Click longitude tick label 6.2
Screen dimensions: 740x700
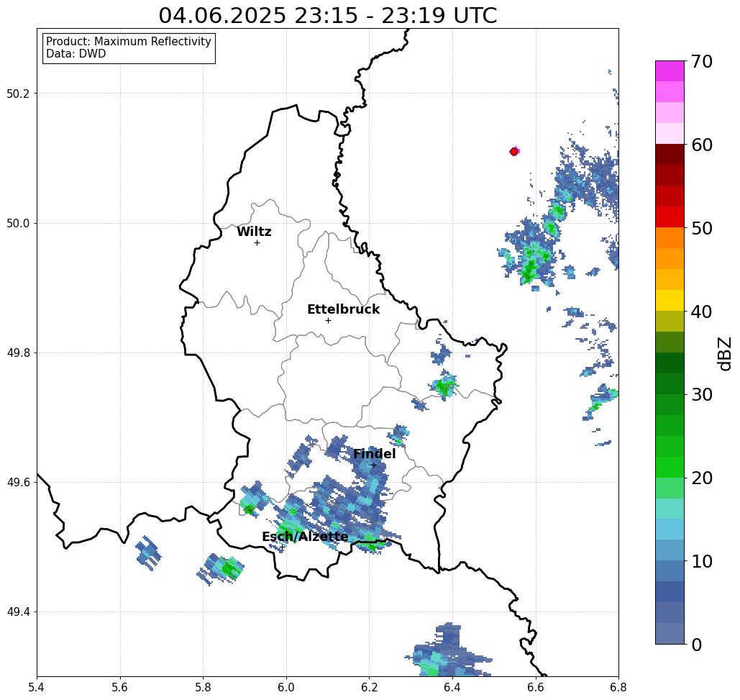[x=369, y=687]
